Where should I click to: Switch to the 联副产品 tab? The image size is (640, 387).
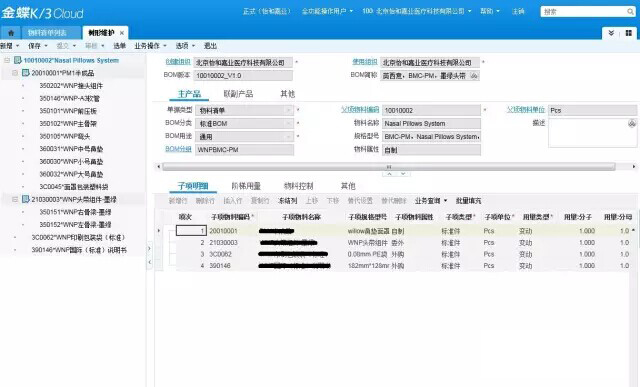pyautogui.click(x=238, y=94)
